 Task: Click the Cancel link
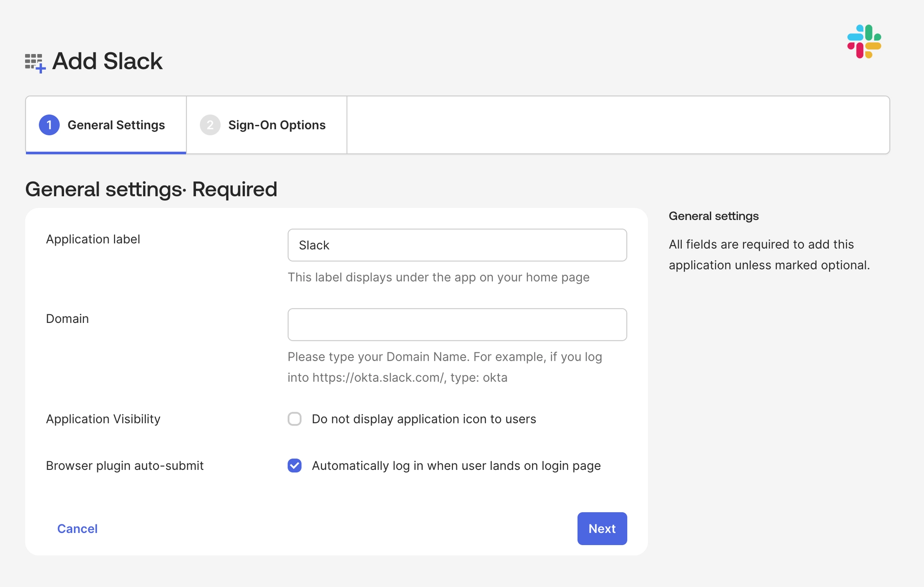[77, 528]
